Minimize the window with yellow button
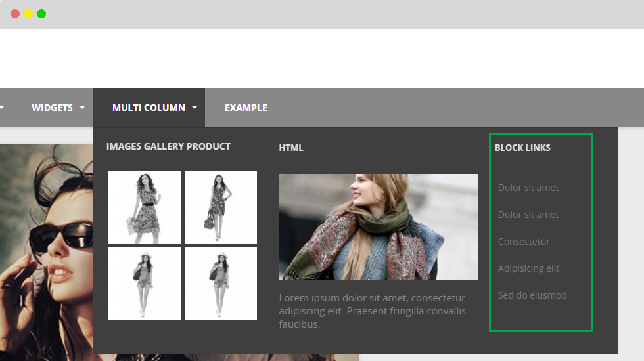 coord(28,14)
